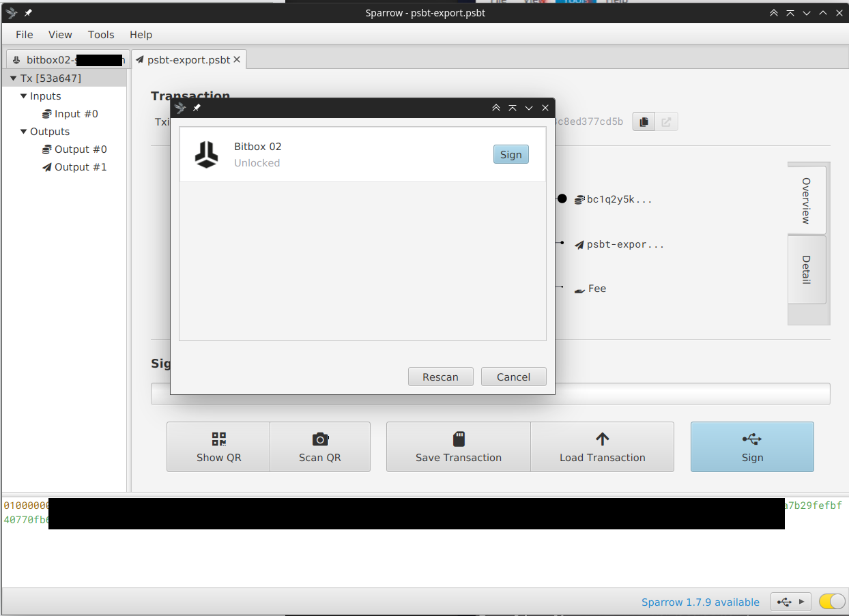
Task: Click the Load Transaction arrow icon
Action: 602,439
